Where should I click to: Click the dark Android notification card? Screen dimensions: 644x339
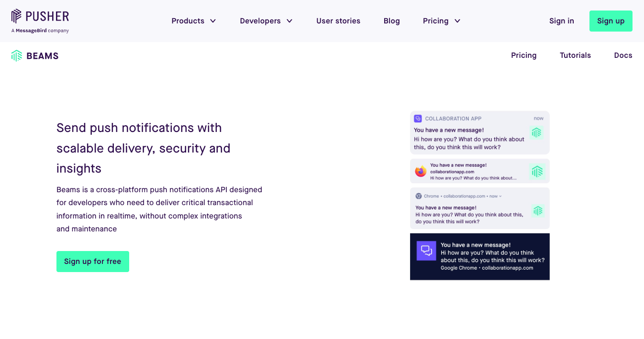pyautogui.click(x=479, y=257)
